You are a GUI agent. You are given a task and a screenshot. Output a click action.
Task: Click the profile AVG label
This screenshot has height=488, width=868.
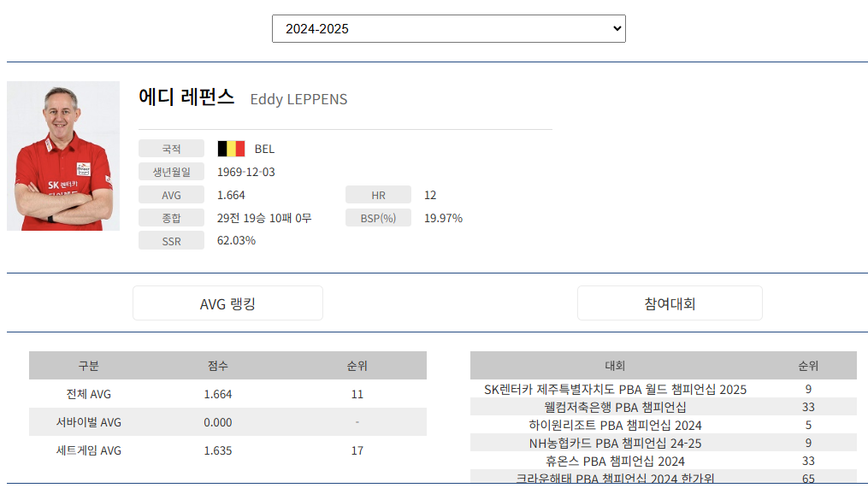[x=171, y=196]
